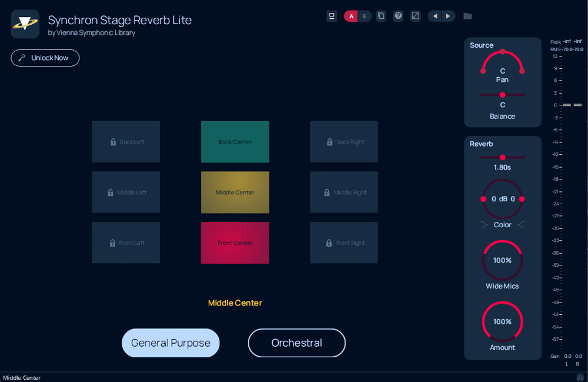Screen dimensions: 588x382
Task: Choose Orchestral mode
Action: click(x=296, y=343)
